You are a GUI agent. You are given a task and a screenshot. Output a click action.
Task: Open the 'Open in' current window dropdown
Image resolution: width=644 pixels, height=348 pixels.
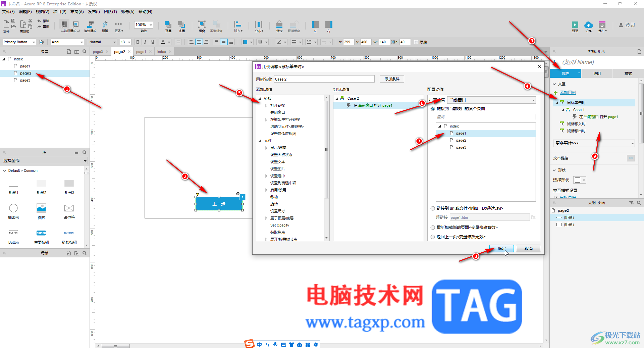click(x=491, y=100)
